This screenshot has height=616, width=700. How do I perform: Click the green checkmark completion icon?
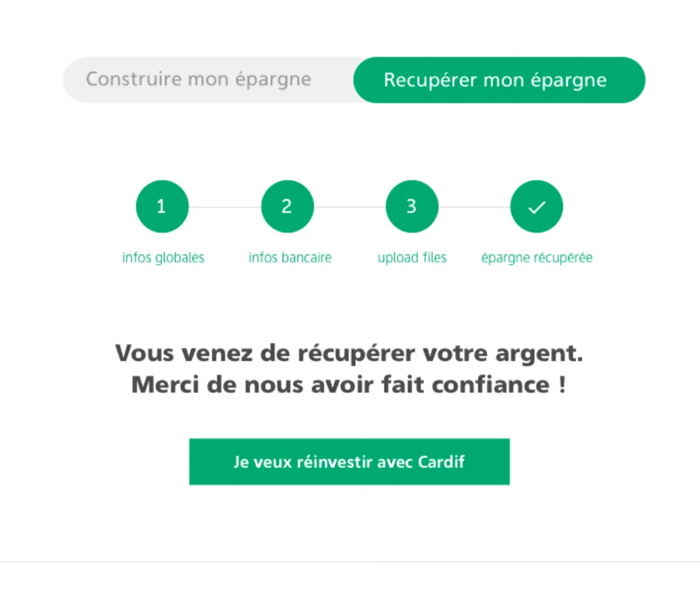pyautogui.click(x=536, y=206)
